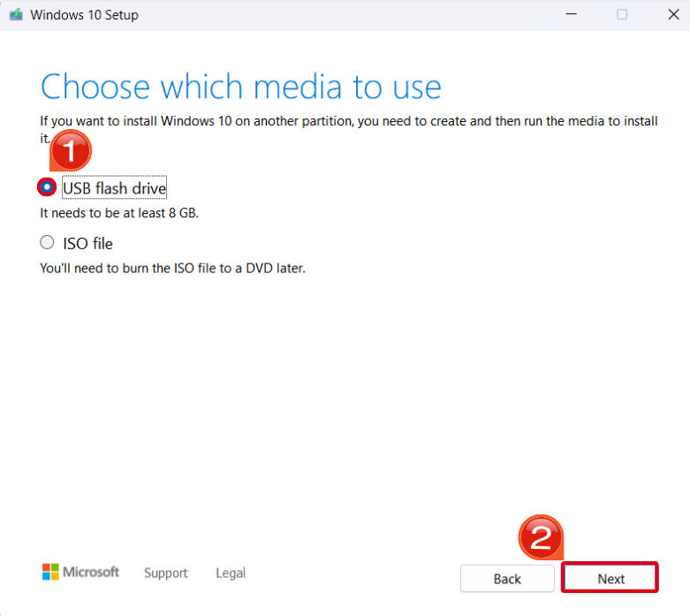Click the "It needs to be at least 8 GB" text
Image resolution: width=690 pixels, height=616 pixels.
click(x=119, y=213)
